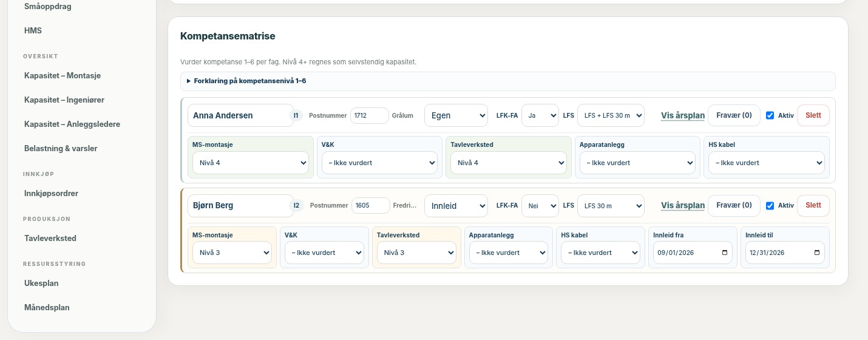The image size is (868, 340).
Task: Open Bjørn Berg's Tavleverksted level dropdown
Action: pyautogui.click(x=416, y=253)
